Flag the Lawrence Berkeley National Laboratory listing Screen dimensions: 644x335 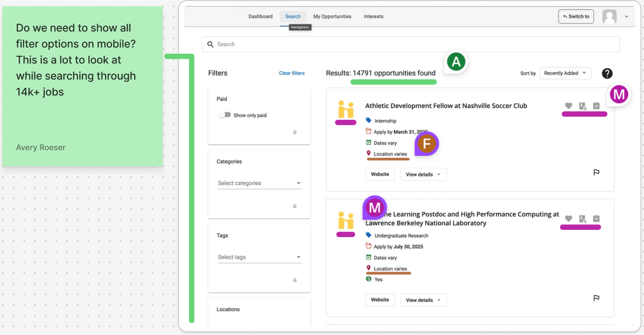[x=597, y=298]
